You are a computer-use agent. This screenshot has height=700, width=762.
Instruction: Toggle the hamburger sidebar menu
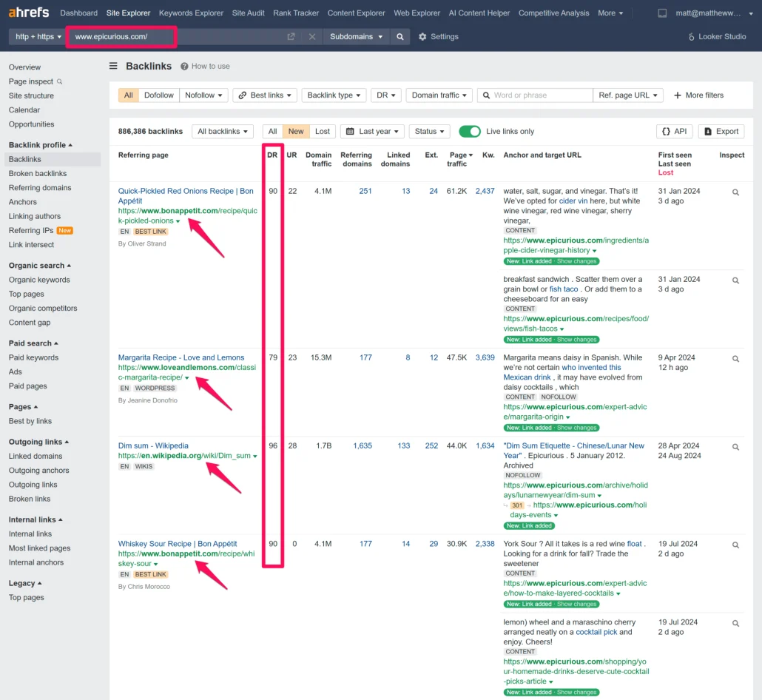click(113, 66)
